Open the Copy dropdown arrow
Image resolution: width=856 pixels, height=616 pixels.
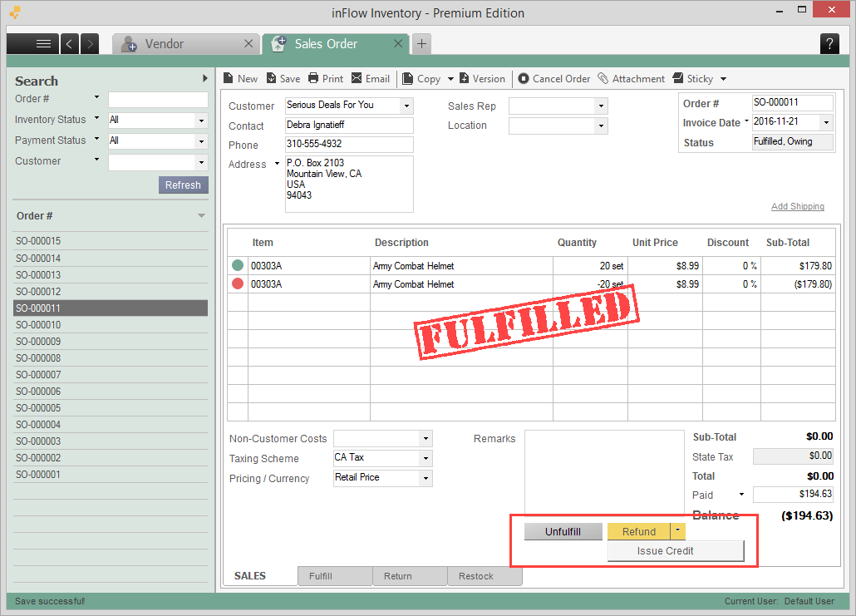[x=450, y=79]
